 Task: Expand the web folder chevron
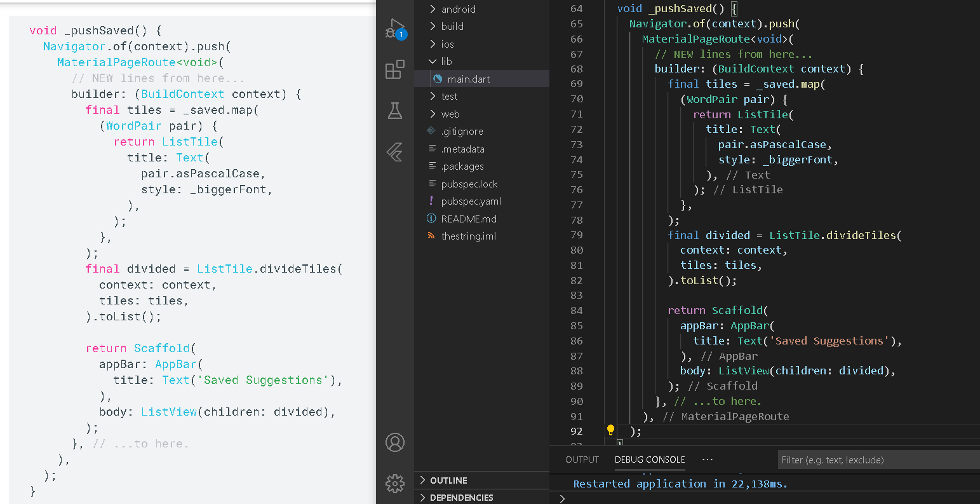coord(433,114)
